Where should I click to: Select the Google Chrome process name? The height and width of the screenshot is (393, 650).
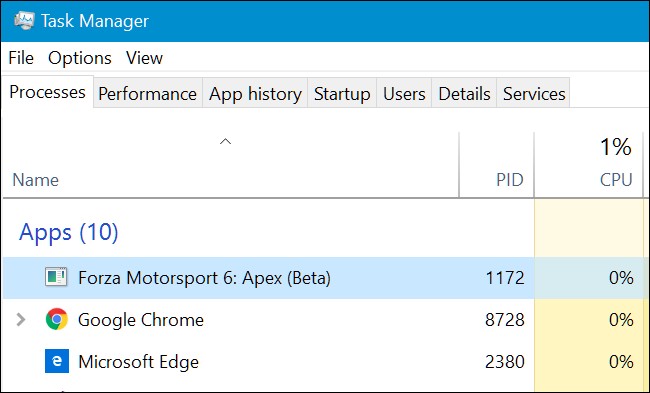(x=141, y=320)
